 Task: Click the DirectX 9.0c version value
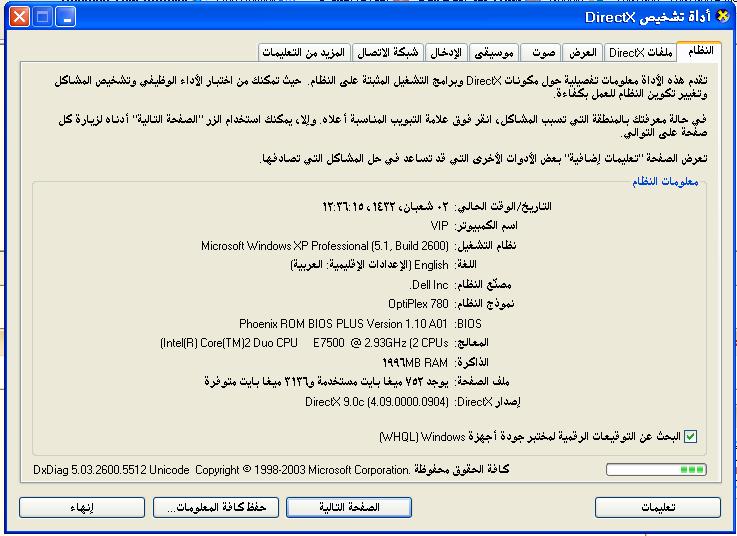(x=377, y=402)
